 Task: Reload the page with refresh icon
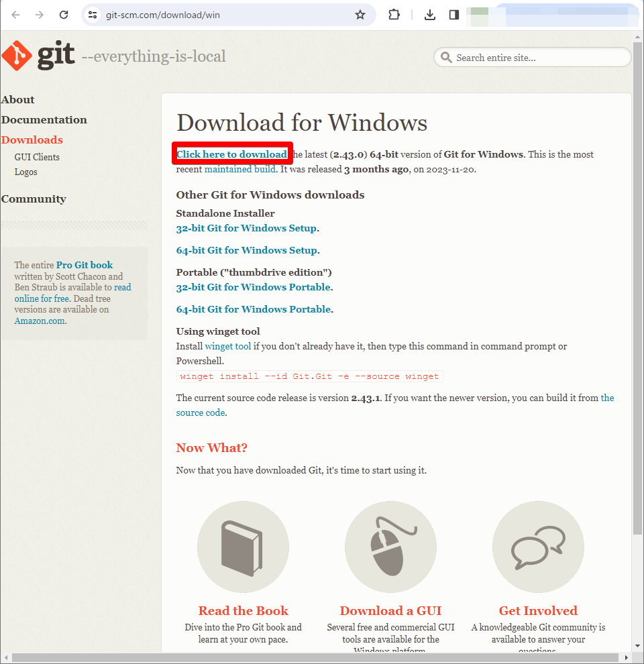pos(64,15)
